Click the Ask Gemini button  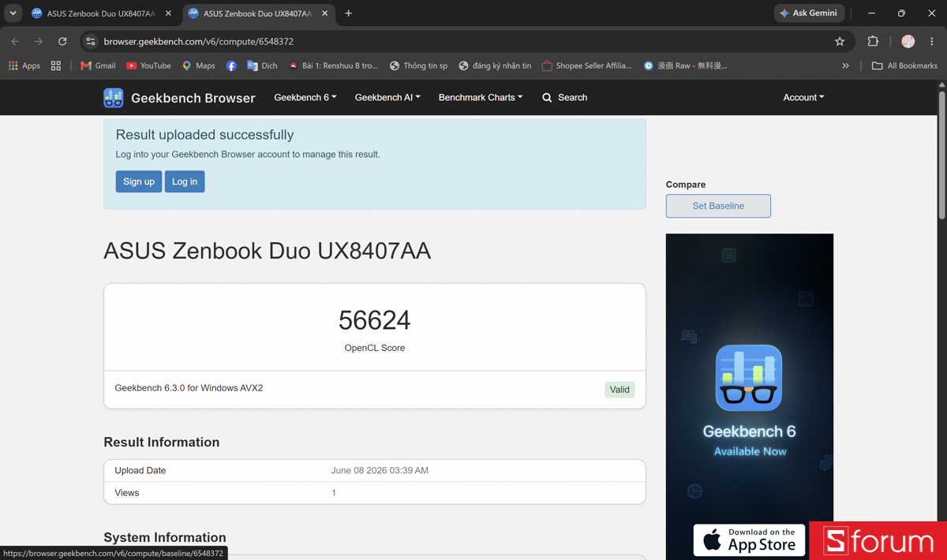click(x=809, y=13)
